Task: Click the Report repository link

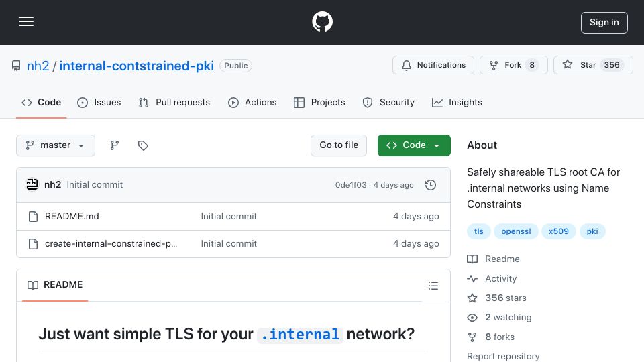Action: 503,356
